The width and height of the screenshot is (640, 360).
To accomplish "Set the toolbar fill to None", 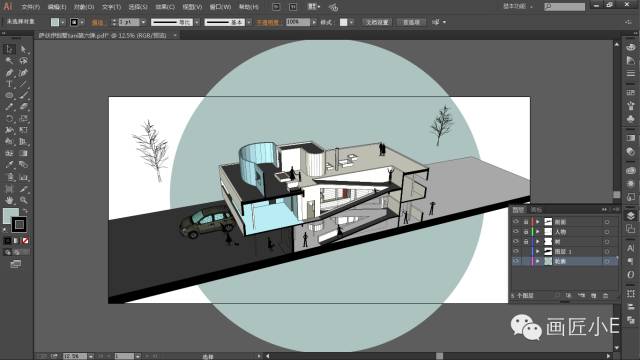I will tap(25, 241).
